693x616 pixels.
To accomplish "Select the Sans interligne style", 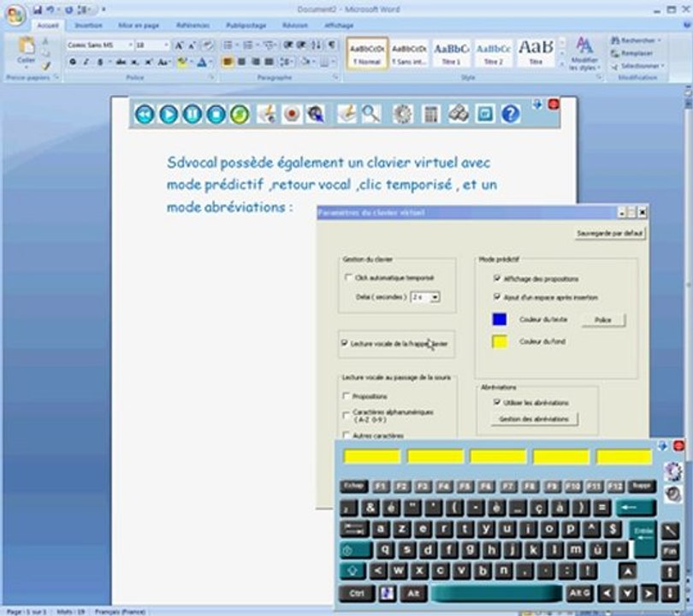I will 409,53.
